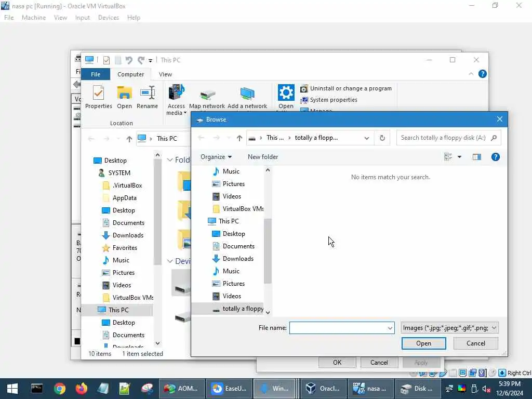
Task: Switch to the EaseU... taskbar window
Action: tap(229, 389)
